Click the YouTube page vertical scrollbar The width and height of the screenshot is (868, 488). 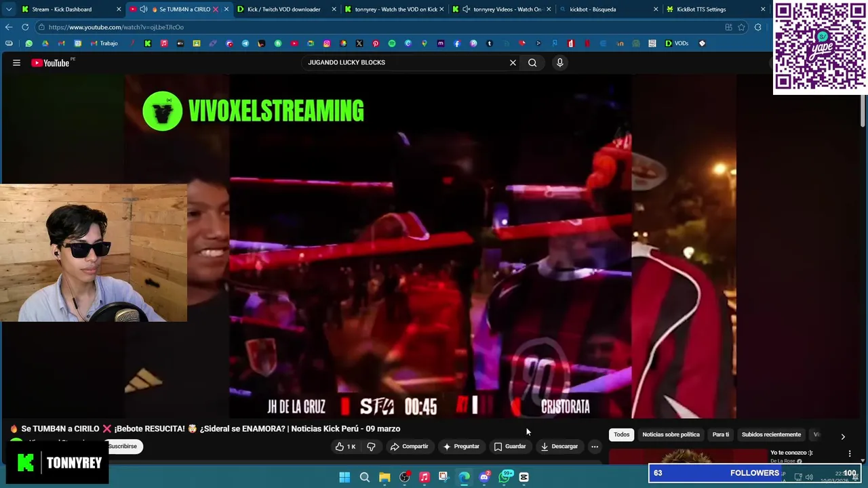coord(863,112)
